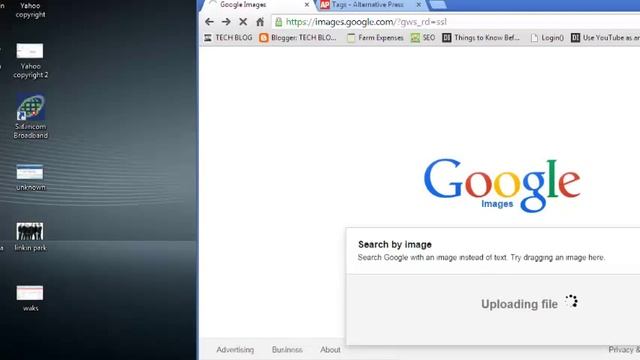Open the browser home page icon

[x=260, y=22]
